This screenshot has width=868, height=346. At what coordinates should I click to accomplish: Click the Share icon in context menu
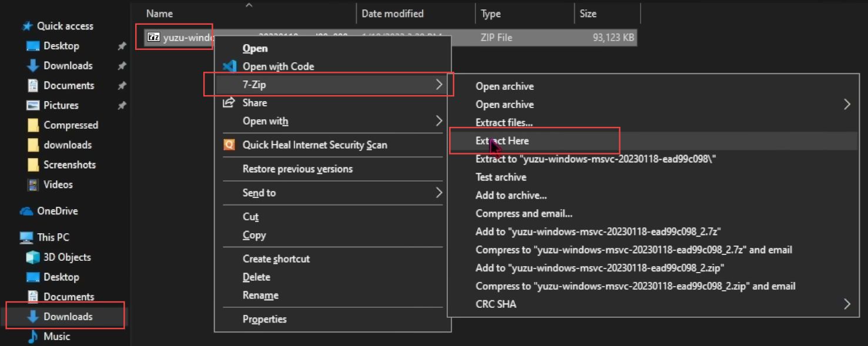point(229,103)
